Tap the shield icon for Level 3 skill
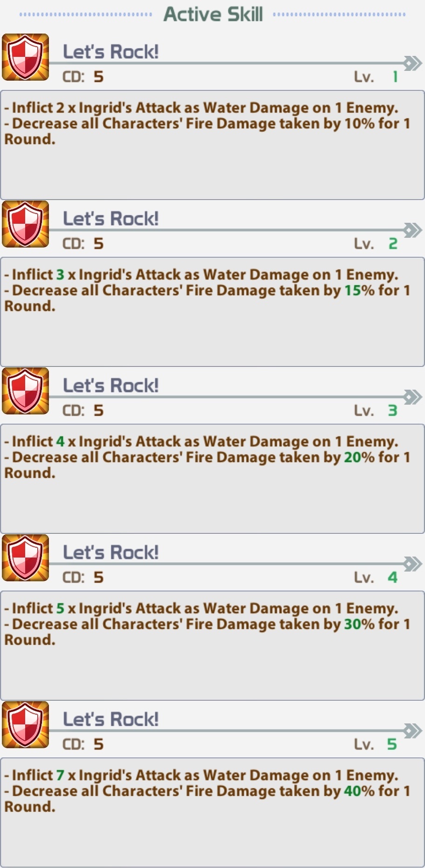 pos(26,391)
